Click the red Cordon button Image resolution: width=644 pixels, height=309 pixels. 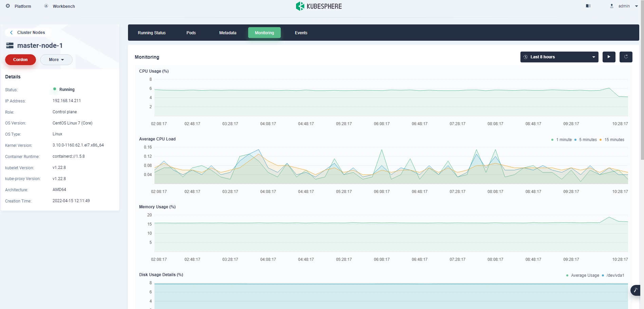(x=20, y=60)
